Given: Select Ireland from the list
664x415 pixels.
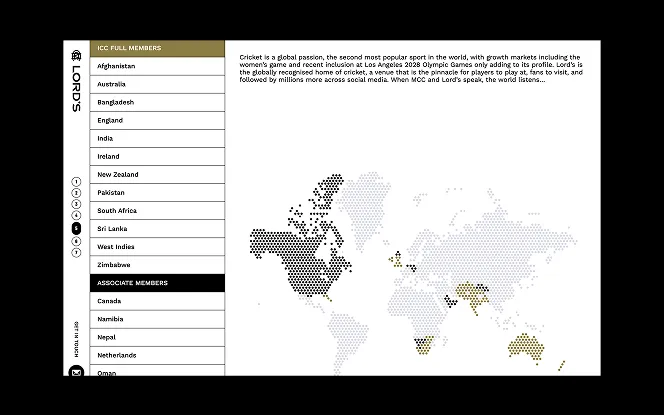Looking at the screenshot, I should (x=157, y=157).
